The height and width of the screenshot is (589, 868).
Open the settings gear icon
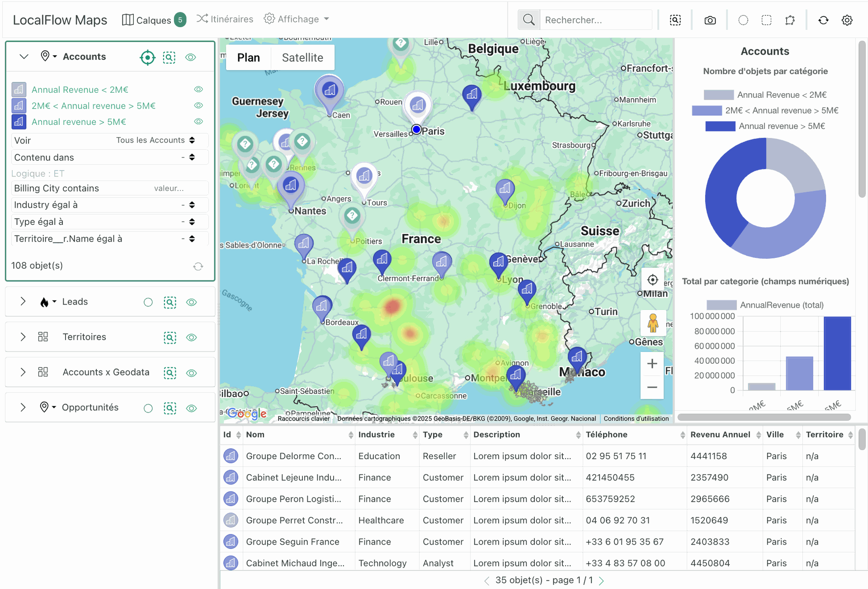click(x=847, y=20)
